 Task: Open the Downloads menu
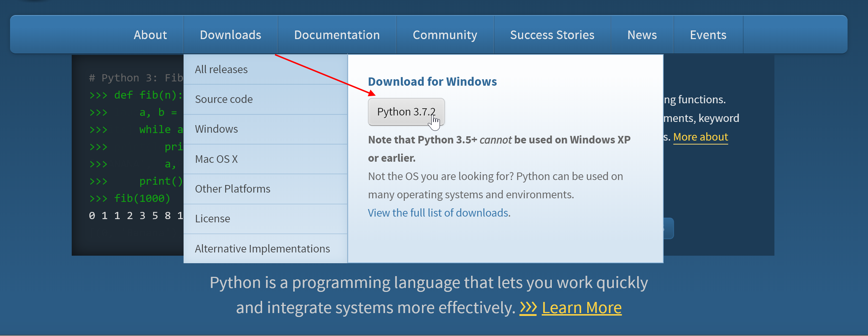pyautogui.click(x=231, y=35)
